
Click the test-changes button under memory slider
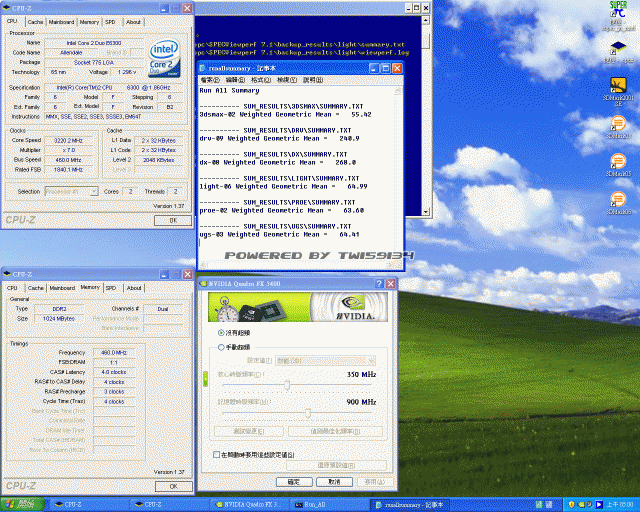tap(248, 431)
